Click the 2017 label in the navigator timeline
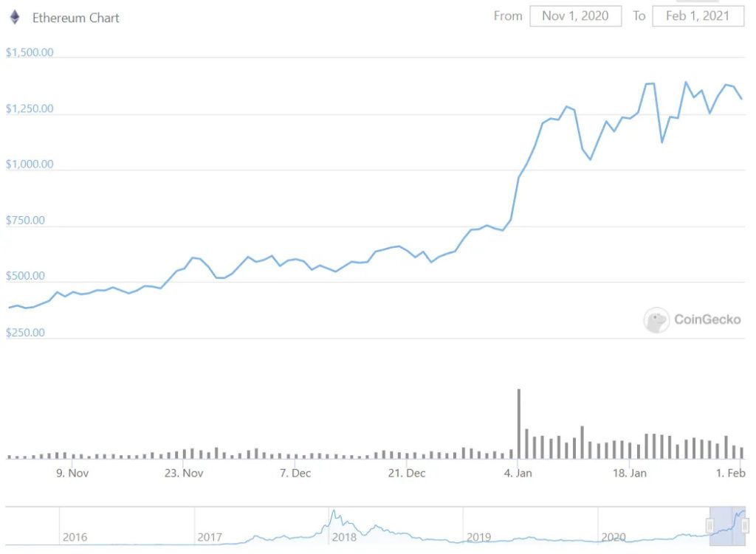 pyautogui.click(x=209, y=537)
